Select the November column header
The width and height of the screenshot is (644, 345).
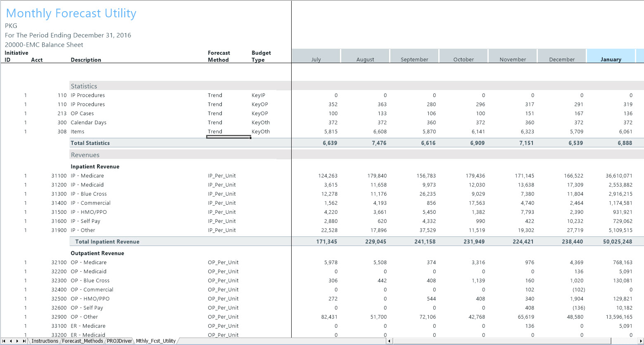pyautogui.click(x=513, y=56)
